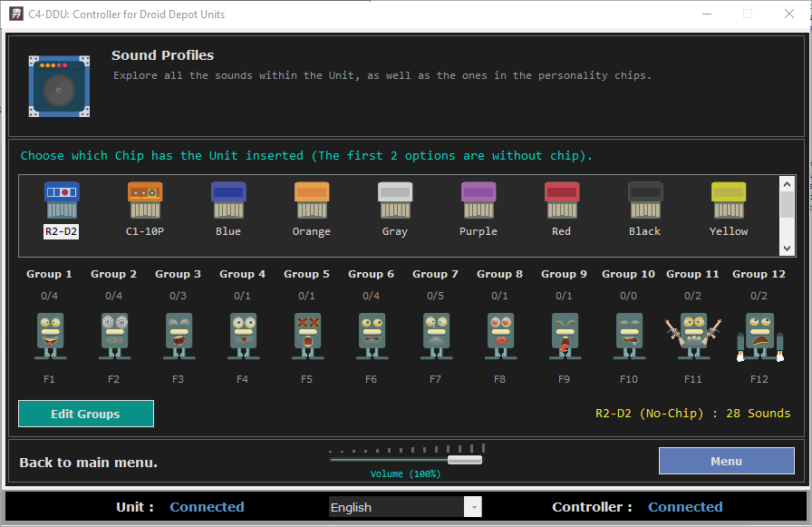Click the volume slider handle
The image size is (812, 527).
tap(465, 460)
